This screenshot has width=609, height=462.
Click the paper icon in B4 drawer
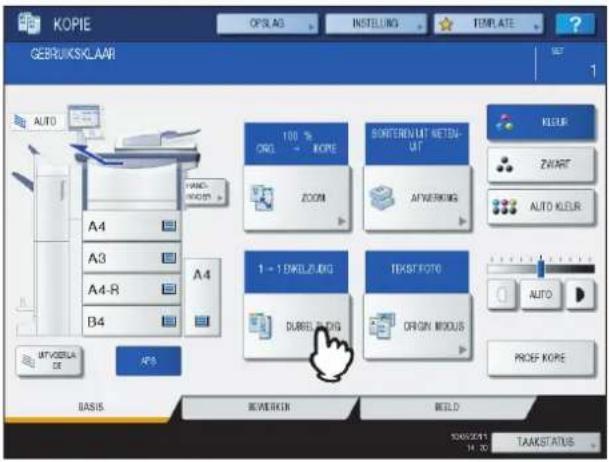coord(169,321)
